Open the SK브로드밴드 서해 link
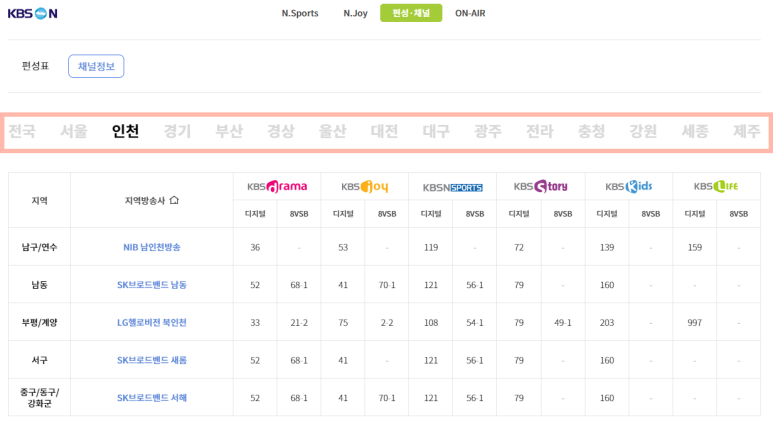 pyautogui.click(x=152, y=397)
